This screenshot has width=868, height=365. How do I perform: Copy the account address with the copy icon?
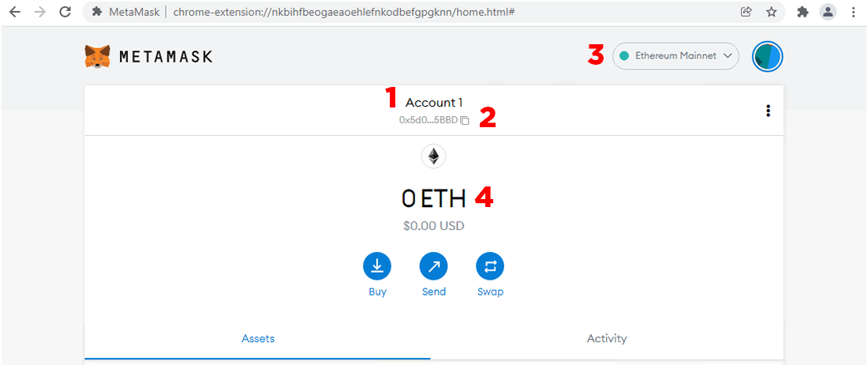point(465,120)
